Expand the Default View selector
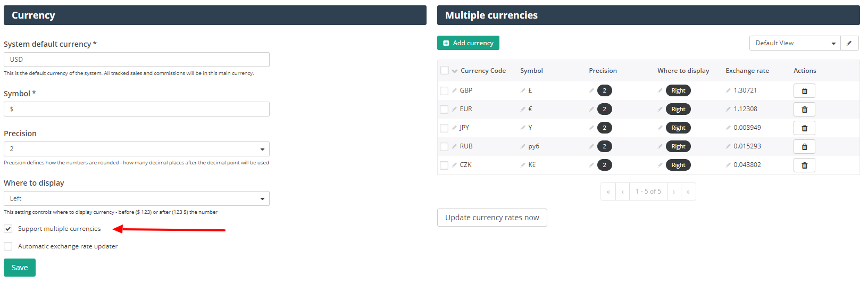 click(x=795, y=43)
